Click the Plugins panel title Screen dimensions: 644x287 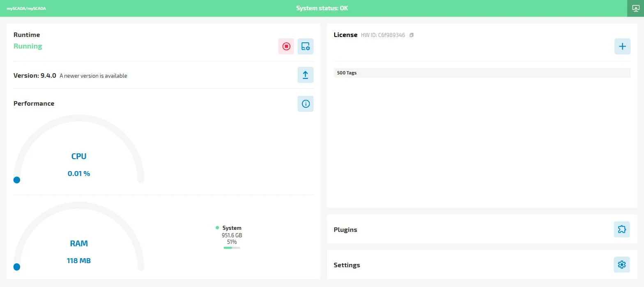[345, 229]
